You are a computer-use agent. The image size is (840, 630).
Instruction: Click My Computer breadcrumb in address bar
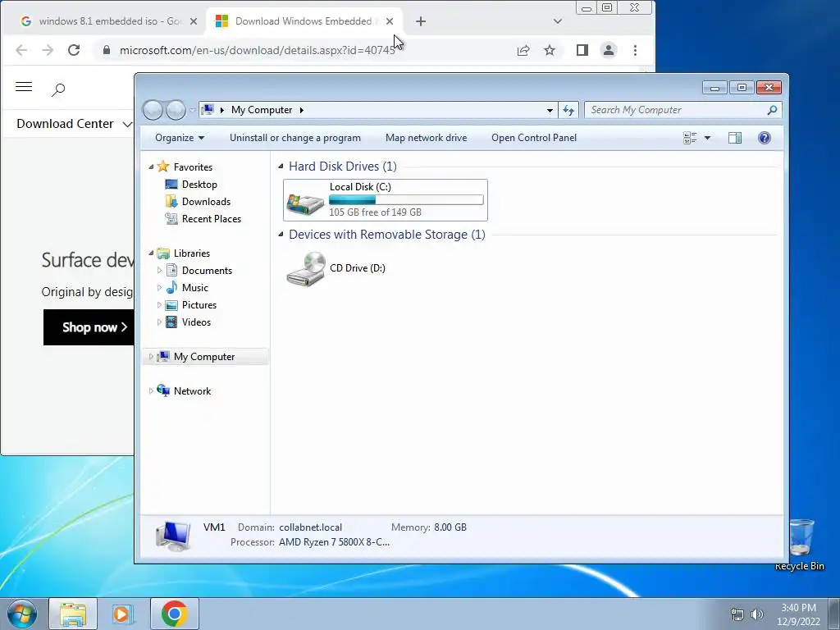click(x=262, y=110)
